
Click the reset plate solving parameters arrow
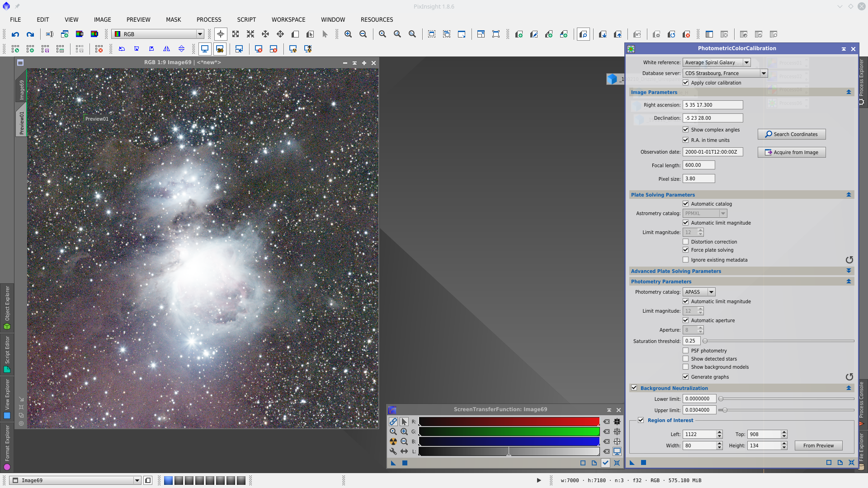point(849,260)
